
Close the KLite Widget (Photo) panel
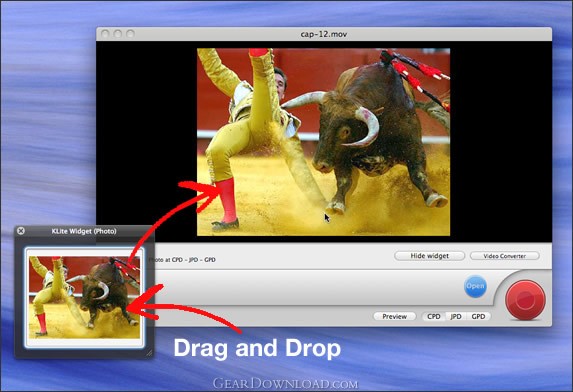point(21,231)
